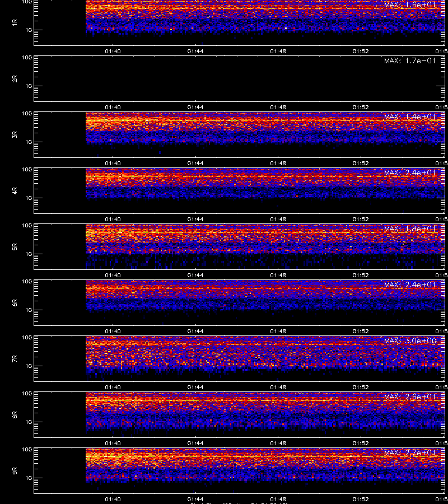The height and width of the screenshot is (504, 448).
Task: Click the 01:52 time label below panel 9R
Action: (361, 500)
